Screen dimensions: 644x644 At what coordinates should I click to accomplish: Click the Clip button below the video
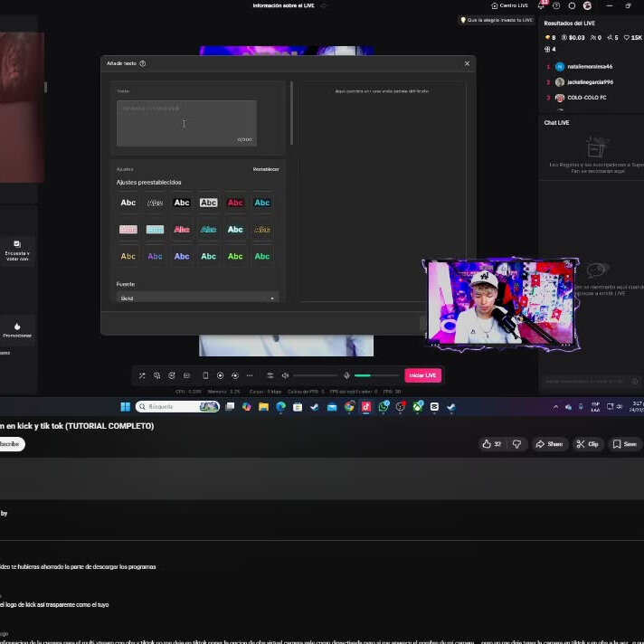pos(588,444)
